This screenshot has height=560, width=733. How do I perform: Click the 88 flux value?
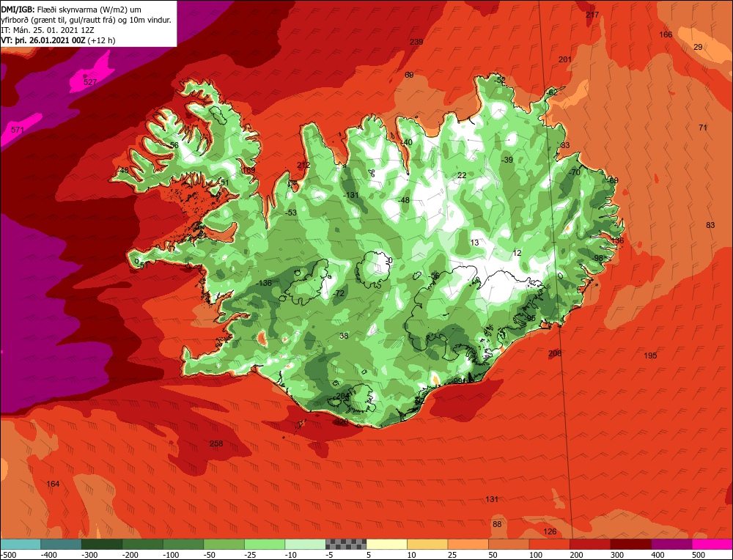[497, 524]
